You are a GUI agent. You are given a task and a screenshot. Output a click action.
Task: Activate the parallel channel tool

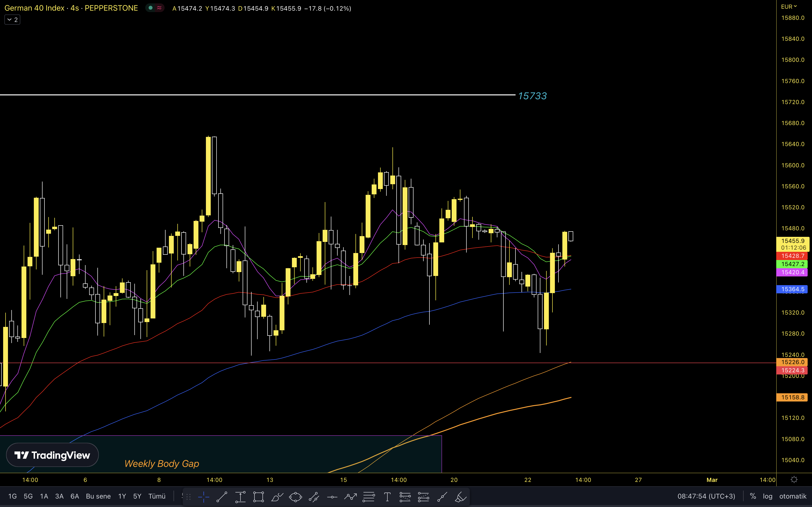pos(314,497)
